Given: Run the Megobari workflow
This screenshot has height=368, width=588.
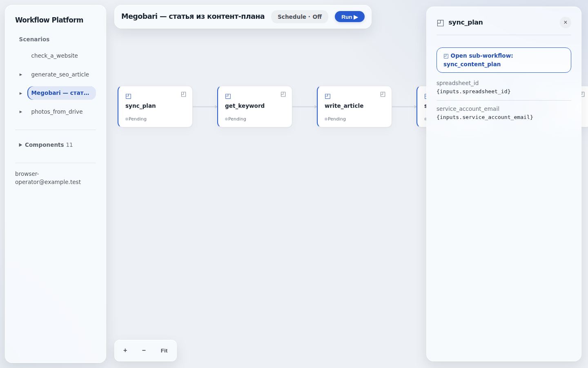Looking at the screenshot, I should coord(350,17).
